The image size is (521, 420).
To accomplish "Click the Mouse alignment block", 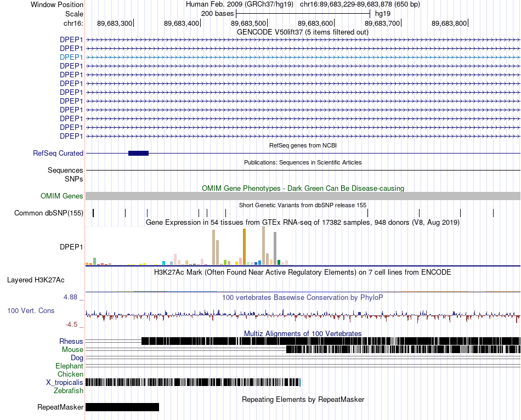I will click(x=403, y=349).
